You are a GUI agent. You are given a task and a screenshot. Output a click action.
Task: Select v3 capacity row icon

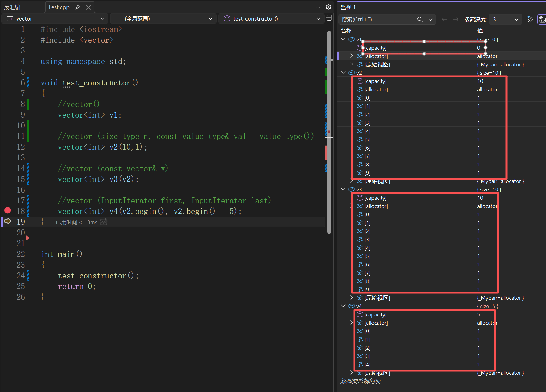(360, 198)
